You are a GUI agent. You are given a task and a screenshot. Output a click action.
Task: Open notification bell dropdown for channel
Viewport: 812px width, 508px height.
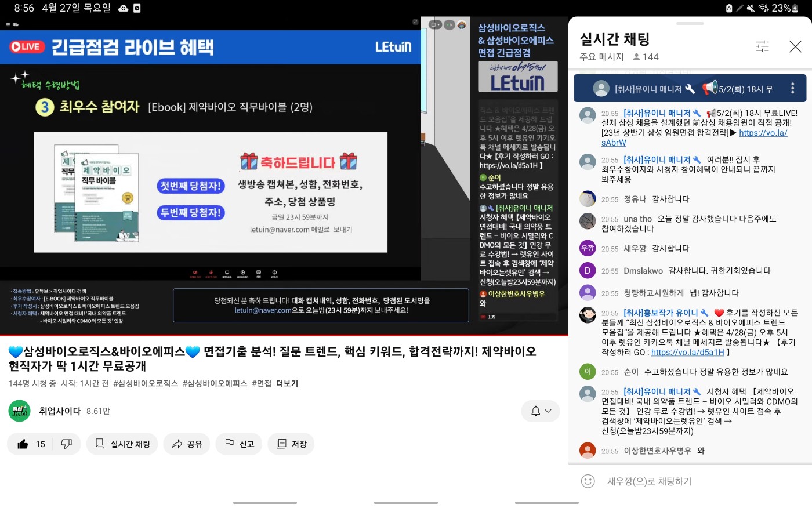click(x=541, y=411)
